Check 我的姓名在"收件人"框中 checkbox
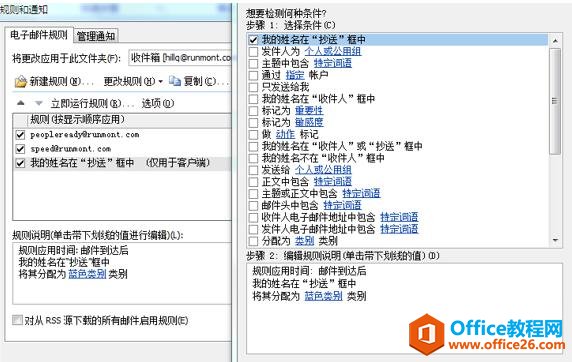The height and width of the screenshot is (362, 572). coord(253,99)
